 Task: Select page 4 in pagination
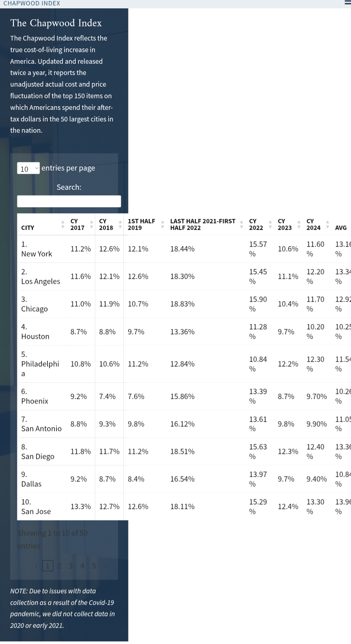pos(82,566)
